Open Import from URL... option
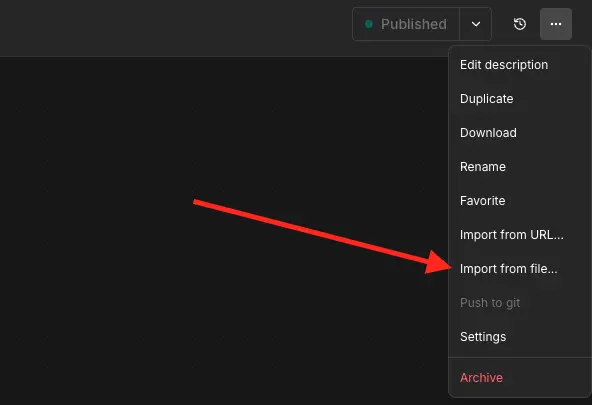The width and height of the screenshot is (592, 405). click(x=519, y=235)
